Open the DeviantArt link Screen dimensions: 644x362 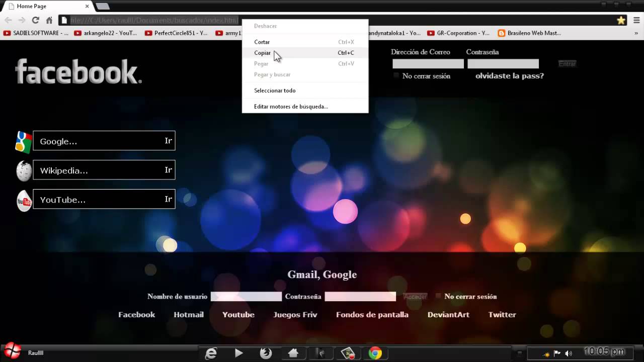click(x=448, y=315)
